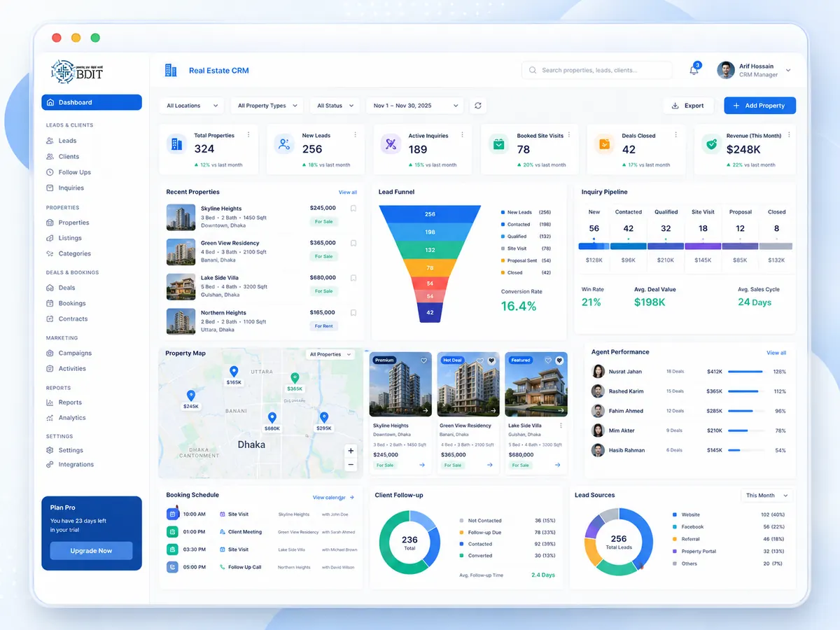The height and width of the screenshot is (630, 840).
Task: Click the $245K map pin
Action: pyautogui.click(x=191, y=396)
